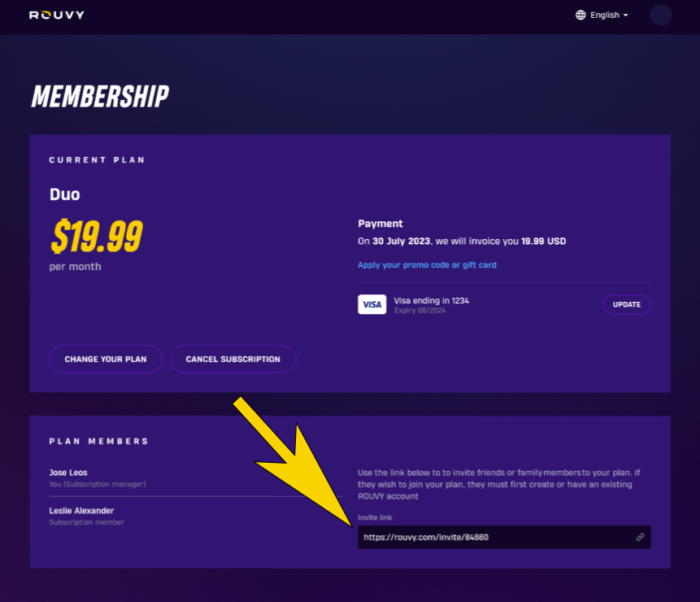Click the Duo plan name
The width and height of the screenshot is (700, 602).
tap(65, 194)
